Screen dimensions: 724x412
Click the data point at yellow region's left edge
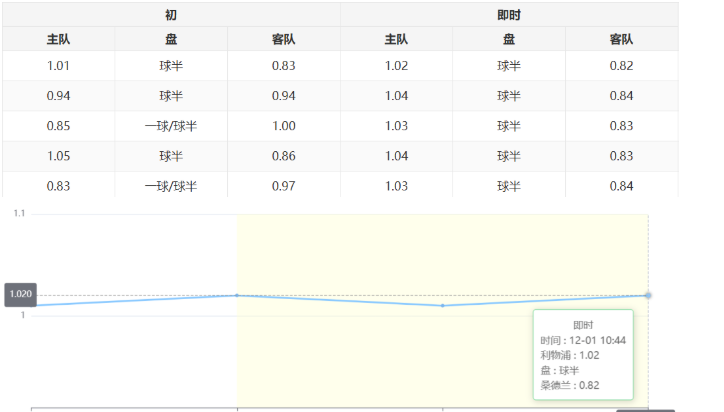pyautogui.click(x=237, y=295)
